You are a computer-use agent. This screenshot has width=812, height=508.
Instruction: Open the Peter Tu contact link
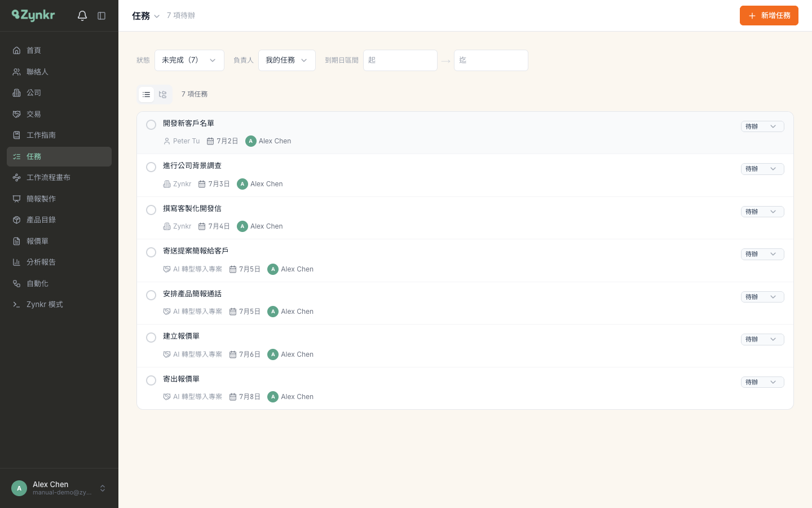(x=182, y=141)
